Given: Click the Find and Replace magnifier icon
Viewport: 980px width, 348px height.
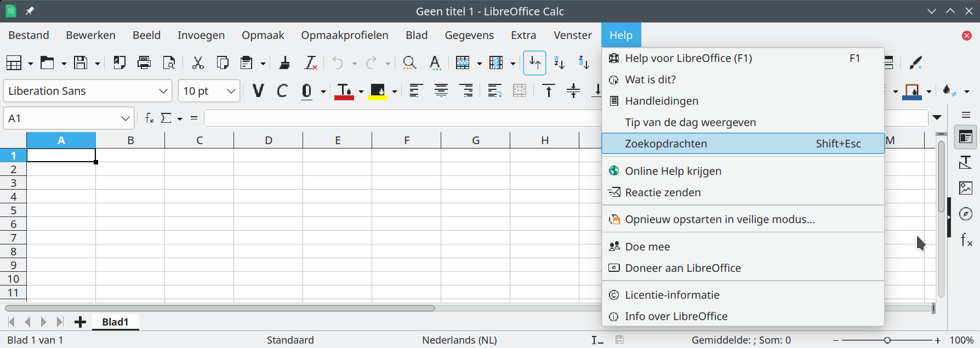Looking at the screenshot, I should pyautogui.click(x=409, y=63).
